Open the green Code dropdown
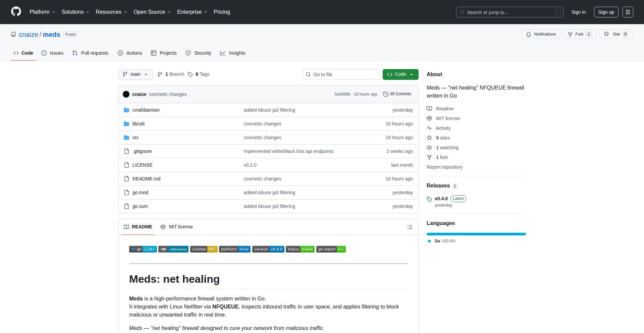This screenshot has height=333, width=644. tap(400, 74)
